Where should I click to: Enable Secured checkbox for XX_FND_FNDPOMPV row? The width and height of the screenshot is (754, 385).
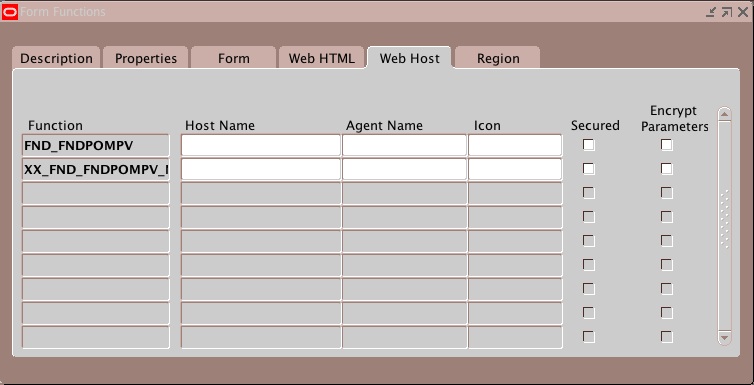pyautogui.click(x=589, y=169)
